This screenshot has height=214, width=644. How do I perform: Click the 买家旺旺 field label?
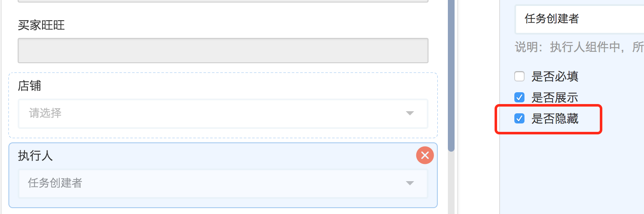click(41, 25)
